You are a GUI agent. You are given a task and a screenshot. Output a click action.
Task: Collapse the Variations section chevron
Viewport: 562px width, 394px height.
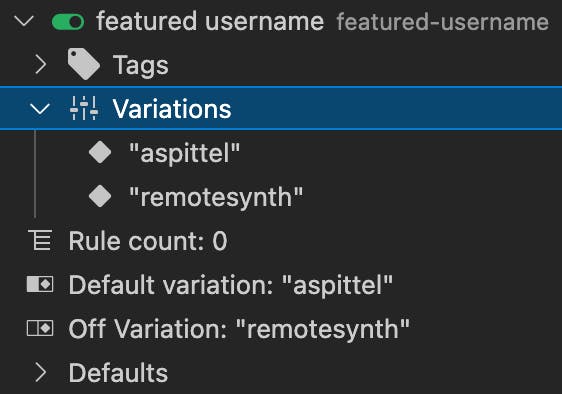39,109
